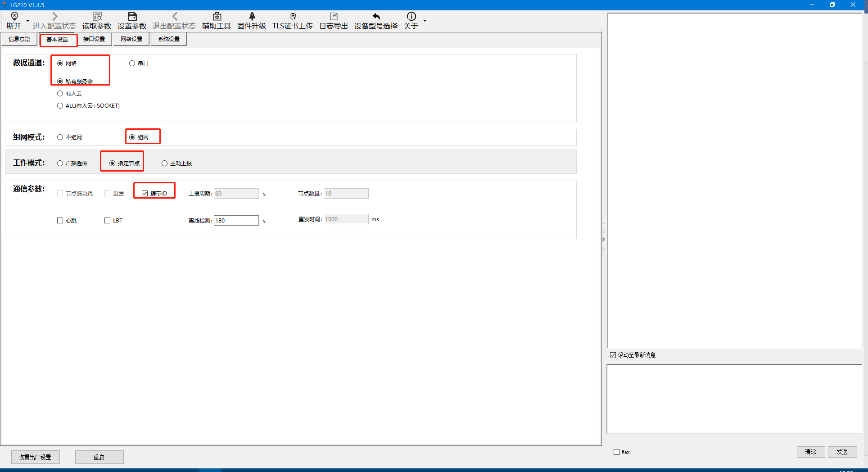Open the 辅助工具 auxiliary tools icon

pos(217,17)
